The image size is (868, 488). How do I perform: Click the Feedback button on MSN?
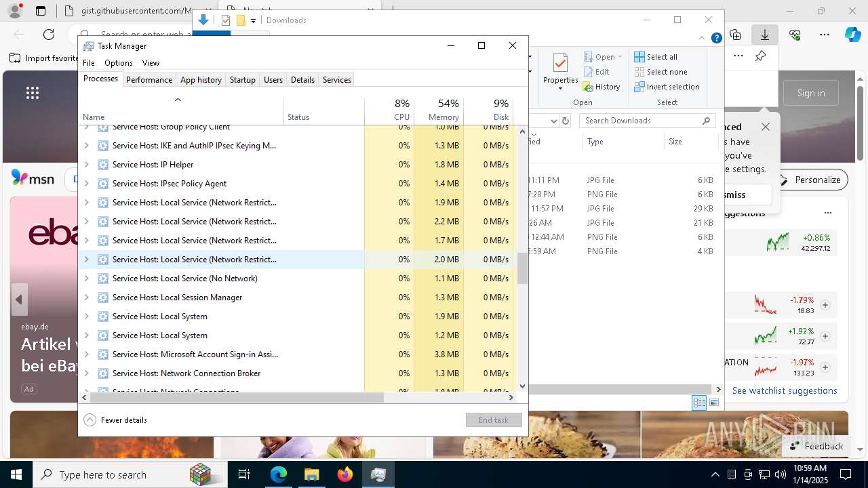[816, 446]
